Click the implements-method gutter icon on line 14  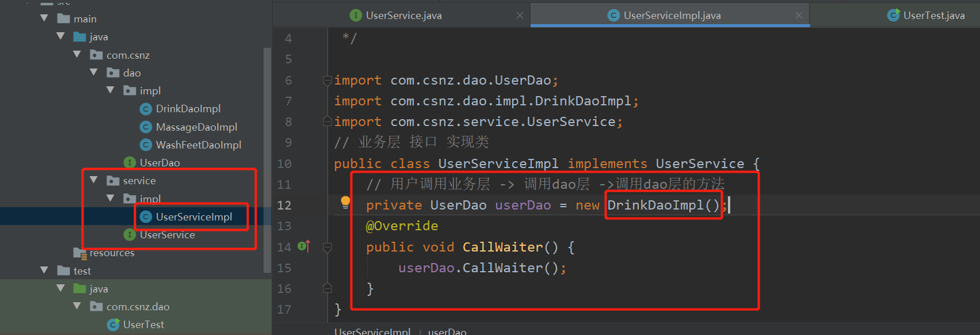click(x=304, y=246)
